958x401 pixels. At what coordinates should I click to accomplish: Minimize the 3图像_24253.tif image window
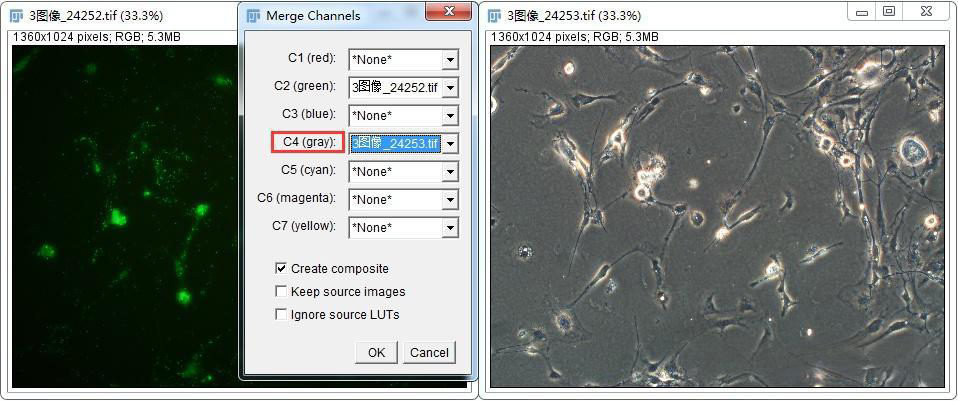coord(863,11)
